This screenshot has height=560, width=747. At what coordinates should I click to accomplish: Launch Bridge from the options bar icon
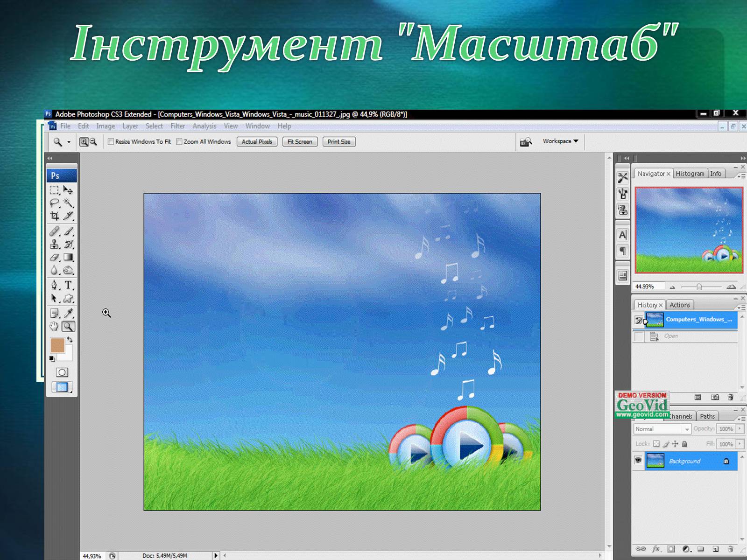pos(526,141)
